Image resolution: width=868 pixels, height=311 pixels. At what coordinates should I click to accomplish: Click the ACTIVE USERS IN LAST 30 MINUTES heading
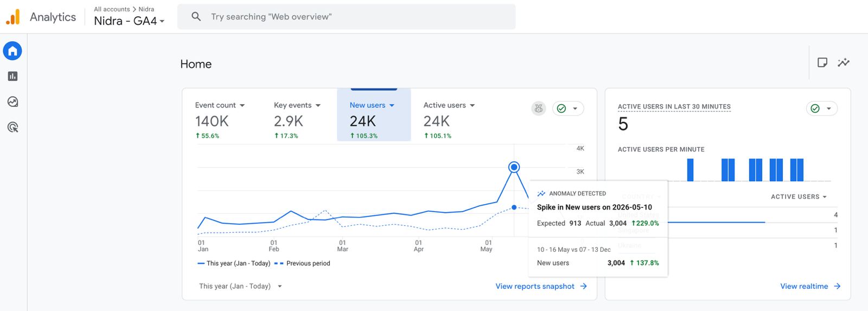point(674,107)
